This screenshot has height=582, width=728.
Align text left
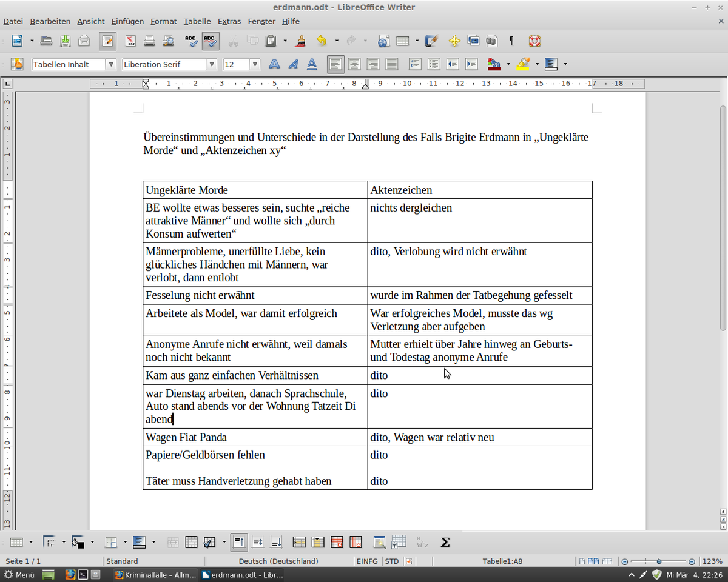335,64
